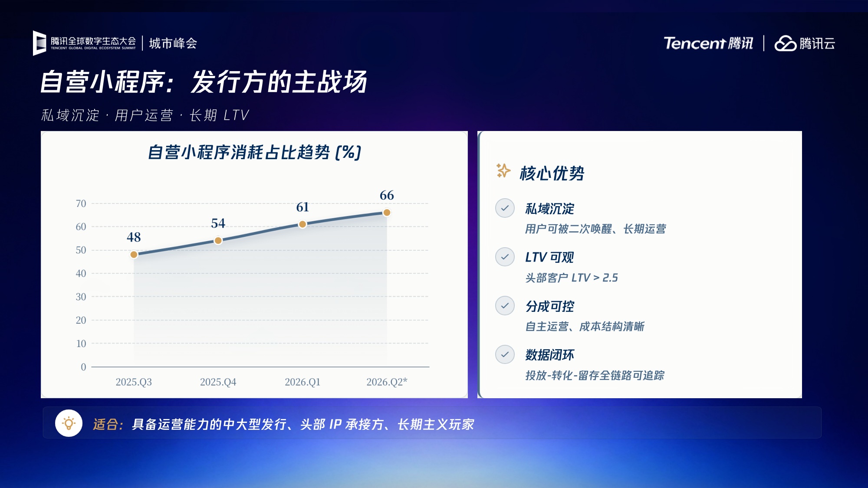The width and height of the screenshot is (868, 488).
Task: Click the slide title 自营小程序：发行方的主战场
Action: click(204, 82)
